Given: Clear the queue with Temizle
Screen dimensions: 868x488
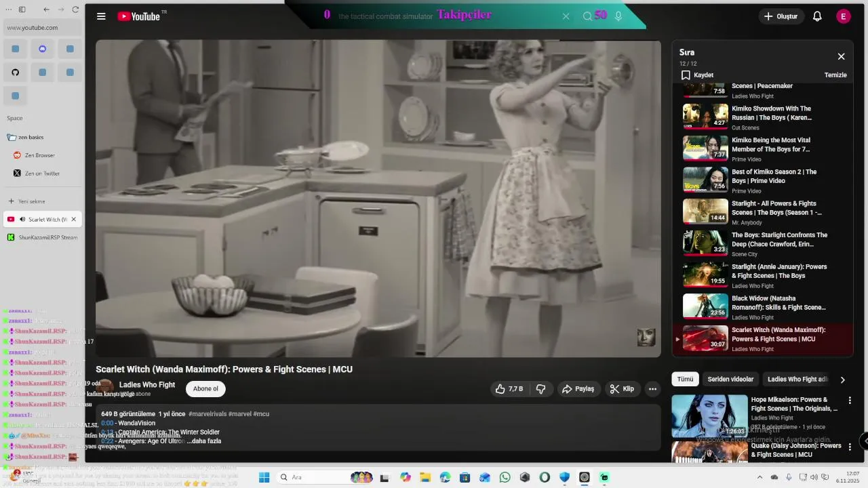Looking at the screenshot, I should pos(835,75).
